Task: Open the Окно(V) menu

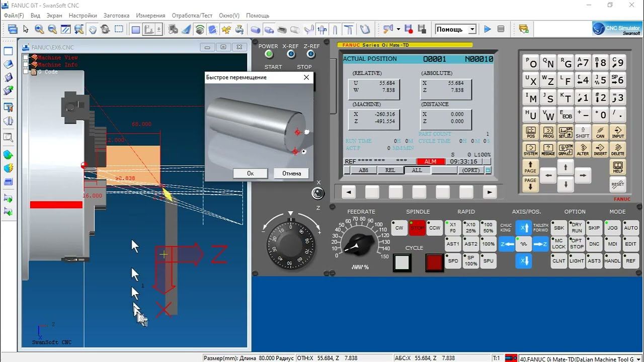Action: pos(229,16)
